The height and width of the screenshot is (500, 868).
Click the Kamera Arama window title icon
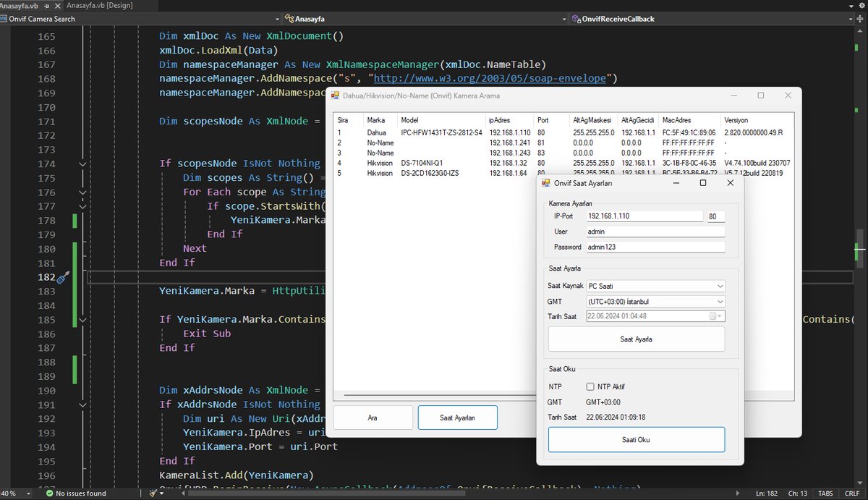point(335,96)
